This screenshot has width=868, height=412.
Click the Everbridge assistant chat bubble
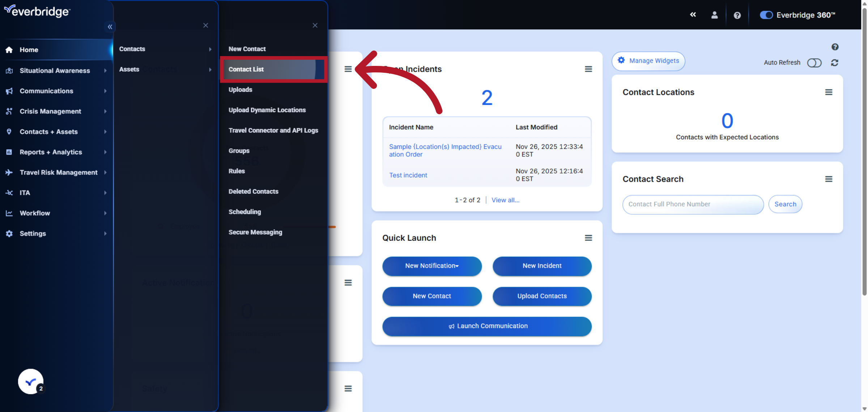point(31,381)
